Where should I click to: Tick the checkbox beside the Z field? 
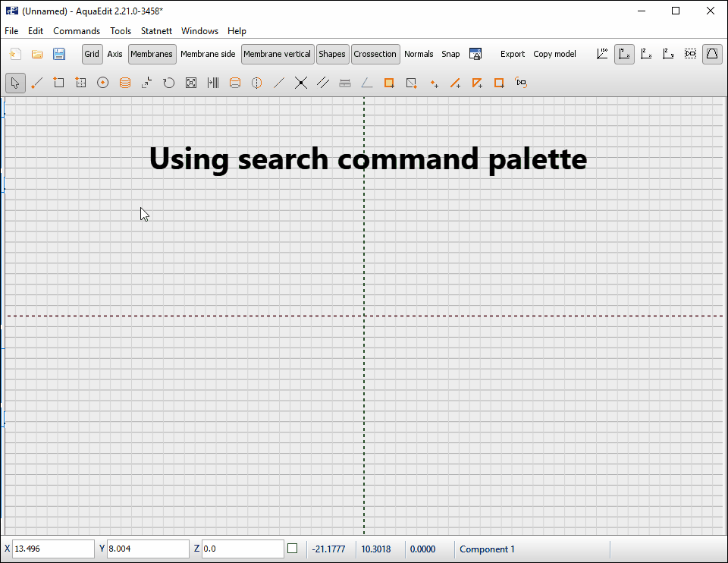coord(293,549)
